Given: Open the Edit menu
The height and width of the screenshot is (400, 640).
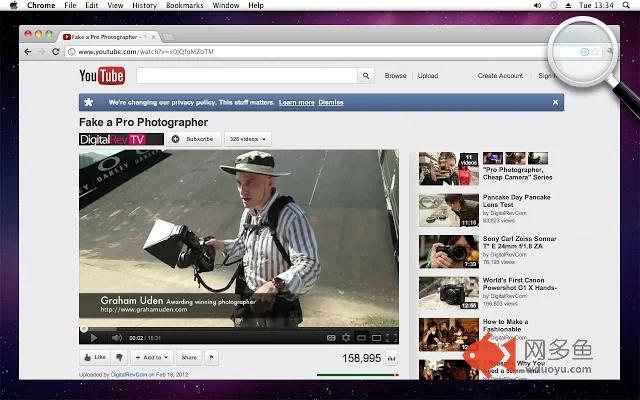Looking at the screenshot, I should pyautogui.click(x=91, y=5).
